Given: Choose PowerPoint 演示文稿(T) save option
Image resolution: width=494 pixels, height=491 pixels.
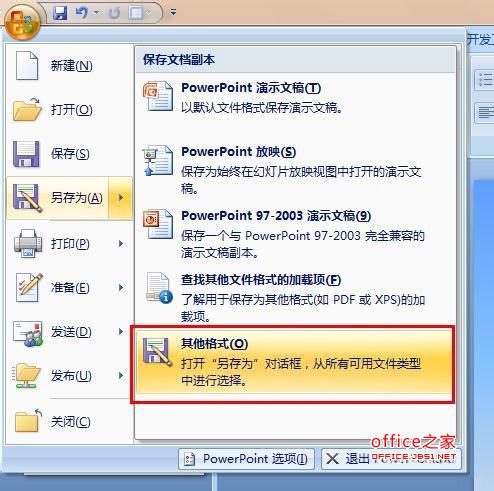Looking at the screenshot, I should point(295,98).
